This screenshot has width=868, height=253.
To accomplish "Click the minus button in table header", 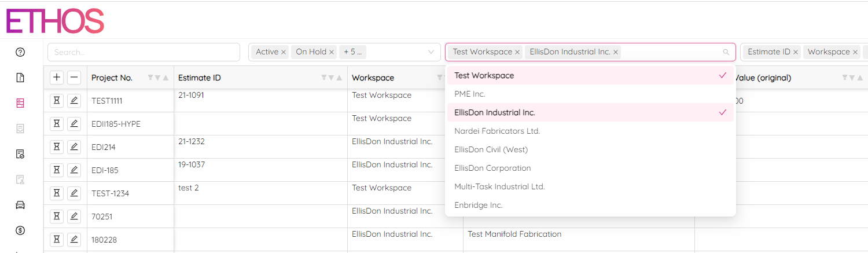I will (x=74, y=77).
